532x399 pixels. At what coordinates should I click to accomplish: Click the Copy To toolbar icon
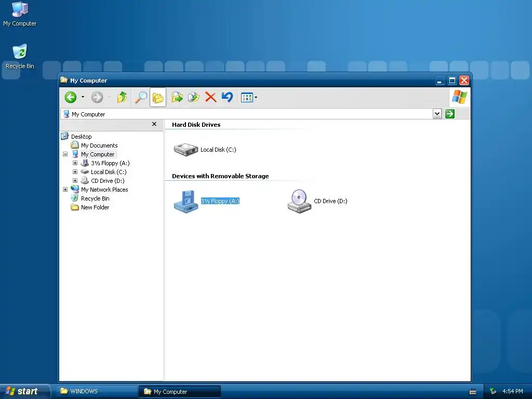coord(194,97)
